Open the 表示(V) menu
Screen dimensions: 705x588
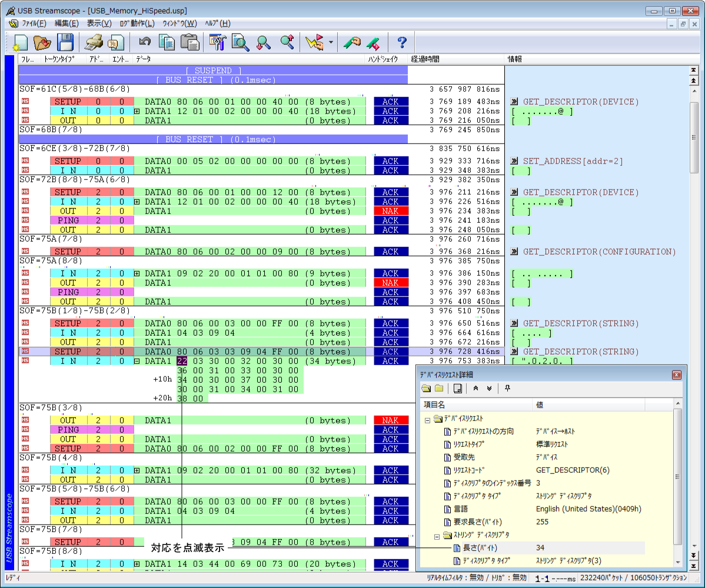point(99,24)
